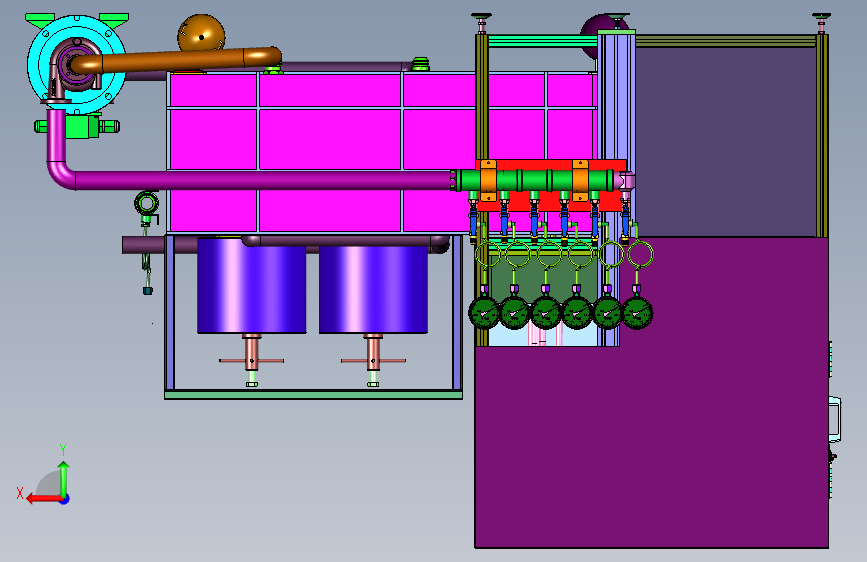Select the light green base plate under vessels
This screenshot has width=867, height=562.
coord(314,394)
